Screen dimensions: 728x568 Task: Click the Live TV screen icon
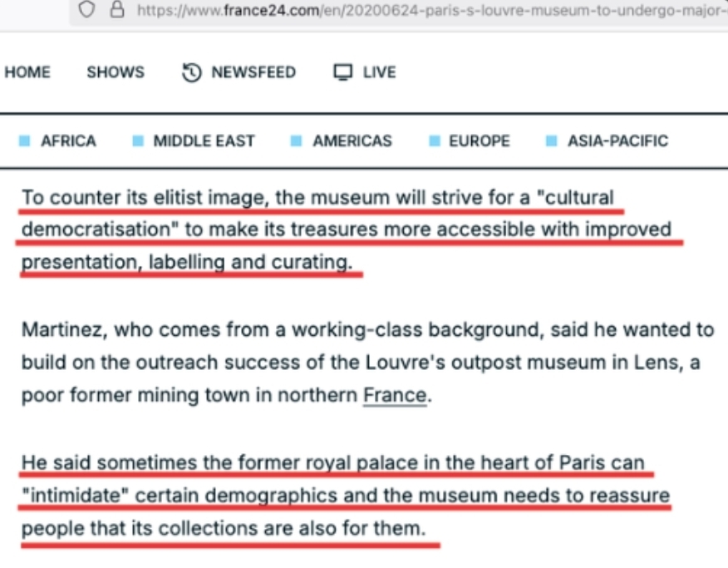(x=343, y=72)
